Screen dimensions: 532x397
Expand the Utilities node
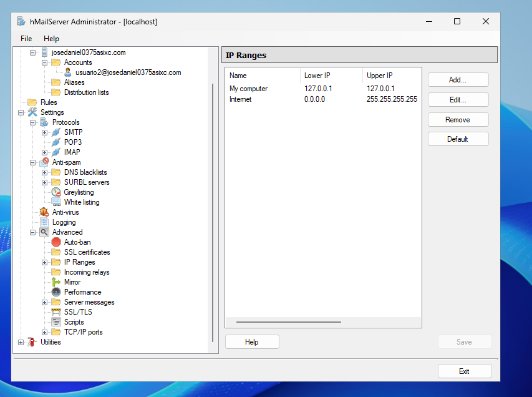pos(21,342)
